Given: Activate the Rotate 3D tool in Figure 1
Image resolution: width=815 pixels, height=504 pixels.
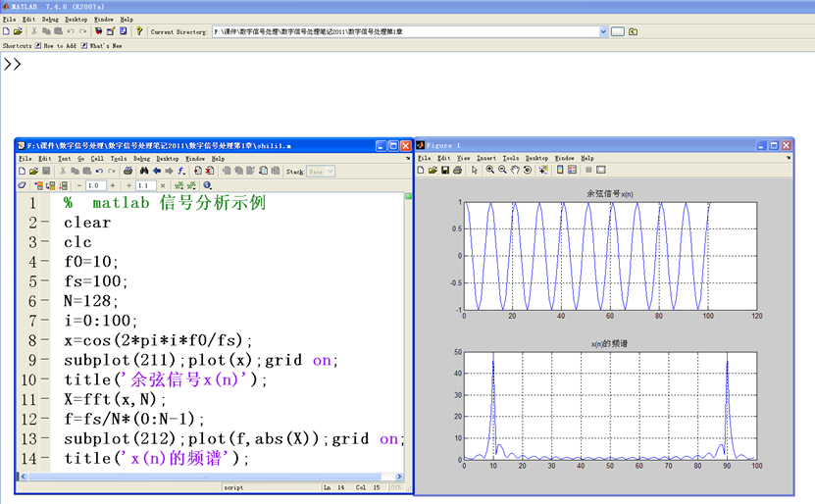Looking at the screenshot, I should (528, 170).
